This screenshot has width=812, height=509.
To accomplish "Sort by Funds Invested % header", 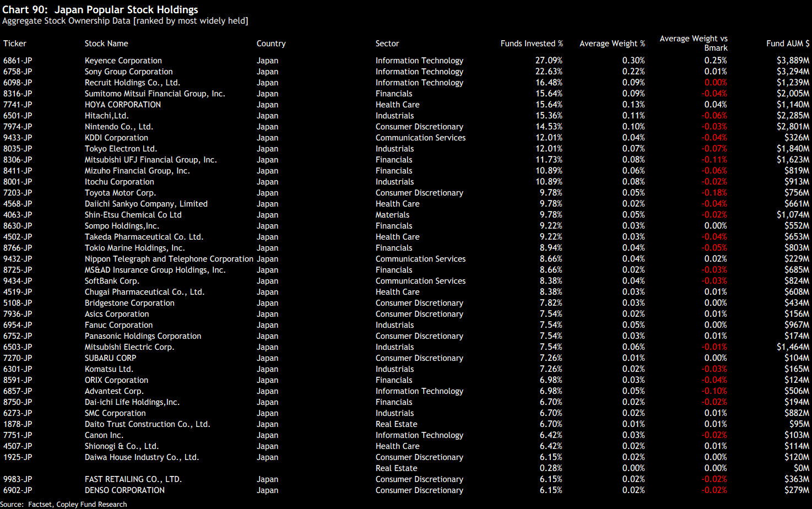I will point(532,44).
